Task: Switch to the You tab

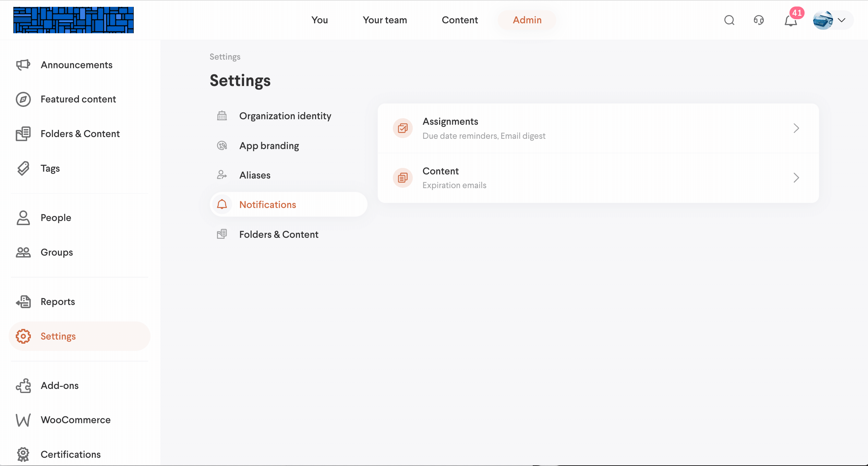Action: click(x=320, y=20)
